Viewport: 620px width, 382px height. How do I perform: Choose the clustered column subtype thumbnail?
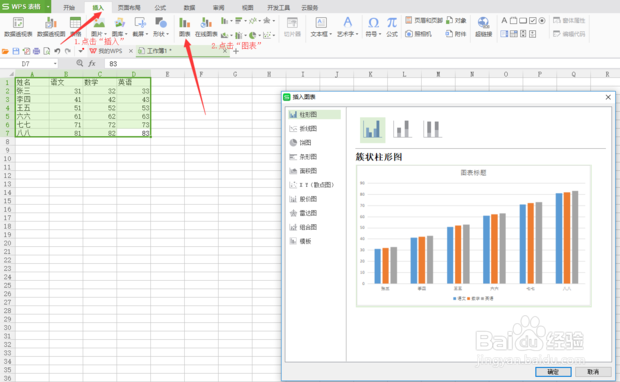tap(372, 129)
